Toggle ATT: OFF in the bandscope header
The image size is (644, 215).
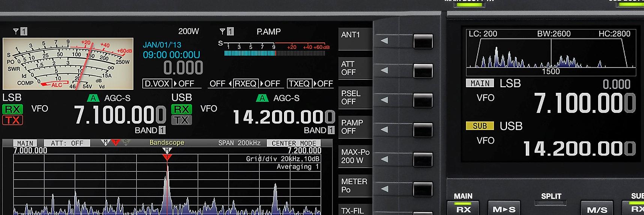coord(67,143)
